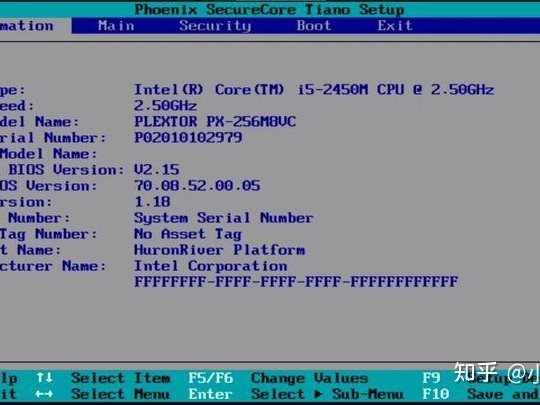Image resolution: width=540 pixels, height=405 pixels.
Task: Open the Main tab
Action: tap(116, 26)
